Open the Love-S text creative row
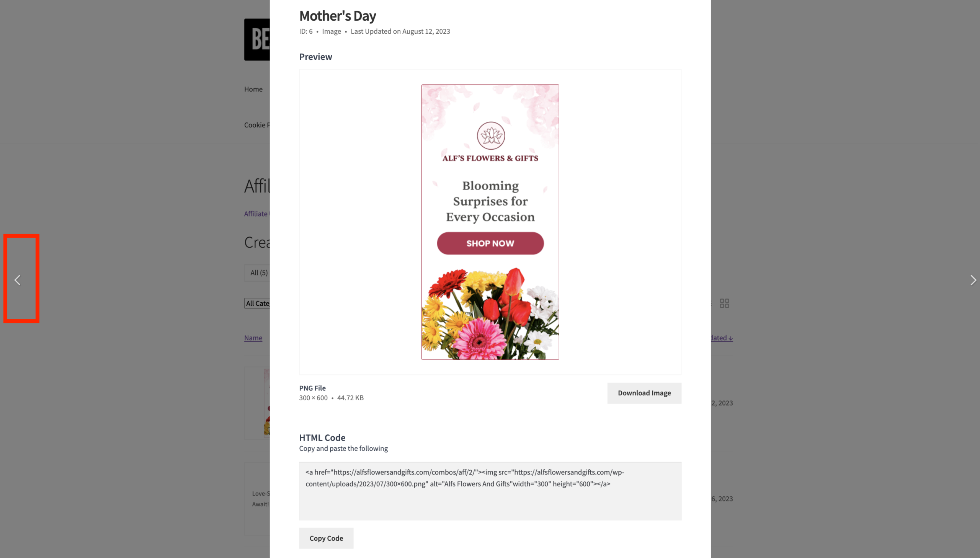 (261, 499)
